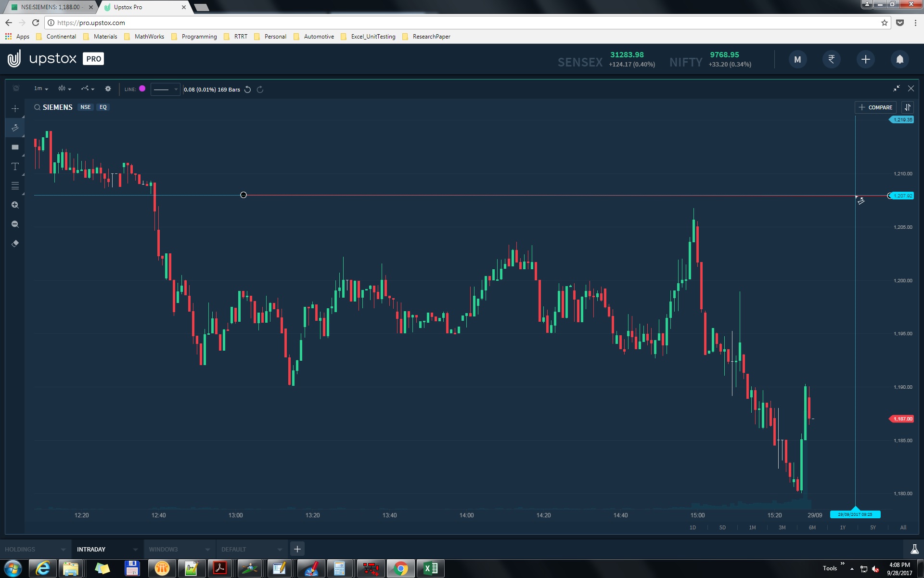Viewport: 924px width, 578px height.
Task: Open candlestick chart type dropdown
Action: point(64,89)
